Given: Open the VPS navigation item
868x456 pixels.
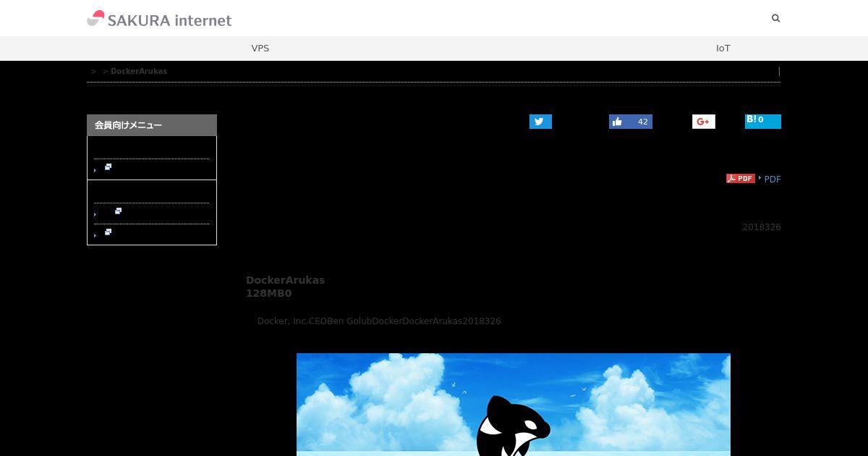Looking at the screenshot, I should 260,48.
